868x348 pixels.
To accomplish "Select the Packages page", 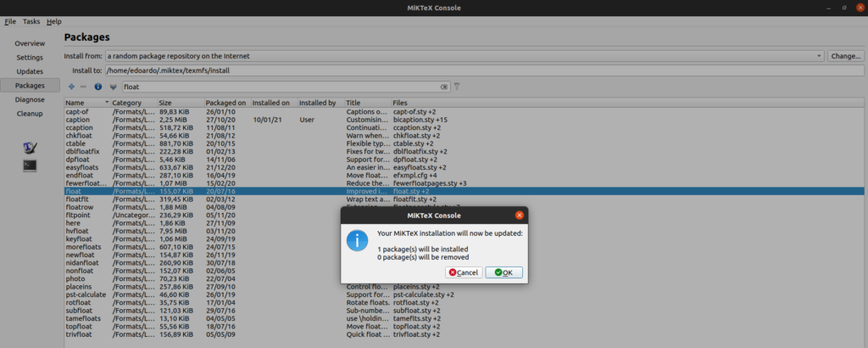I will point(30,86).
